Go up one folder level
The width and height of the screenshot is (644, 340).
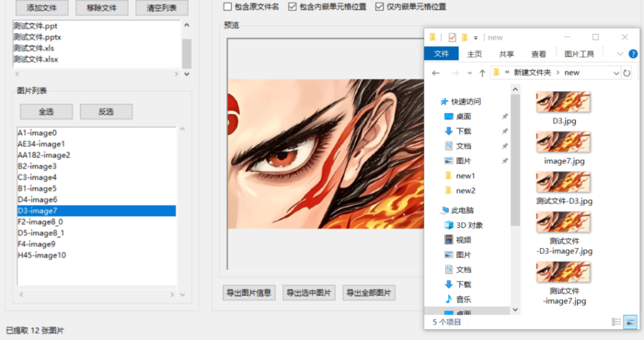[x=482, y=73]
